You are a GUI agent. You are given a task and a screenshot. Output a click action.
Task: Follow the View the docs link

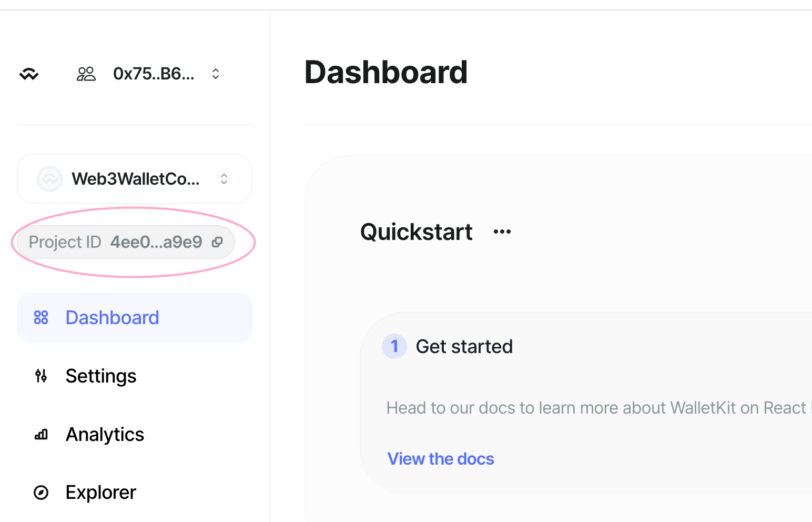(x=441, y=459)
